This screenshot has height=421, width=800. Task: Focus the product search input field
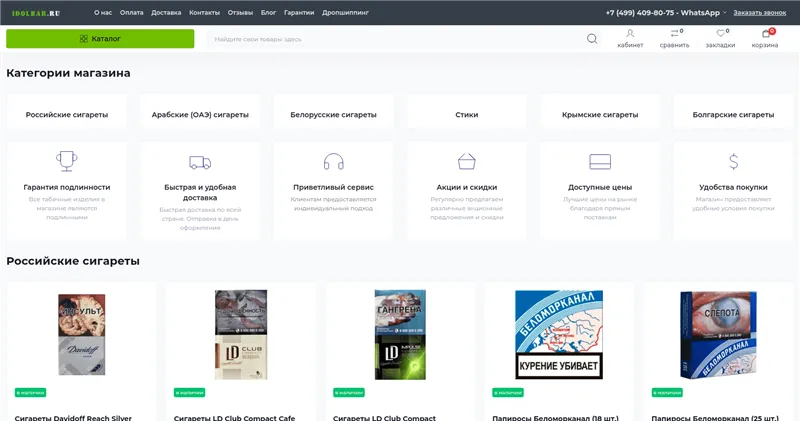[395, 39]
